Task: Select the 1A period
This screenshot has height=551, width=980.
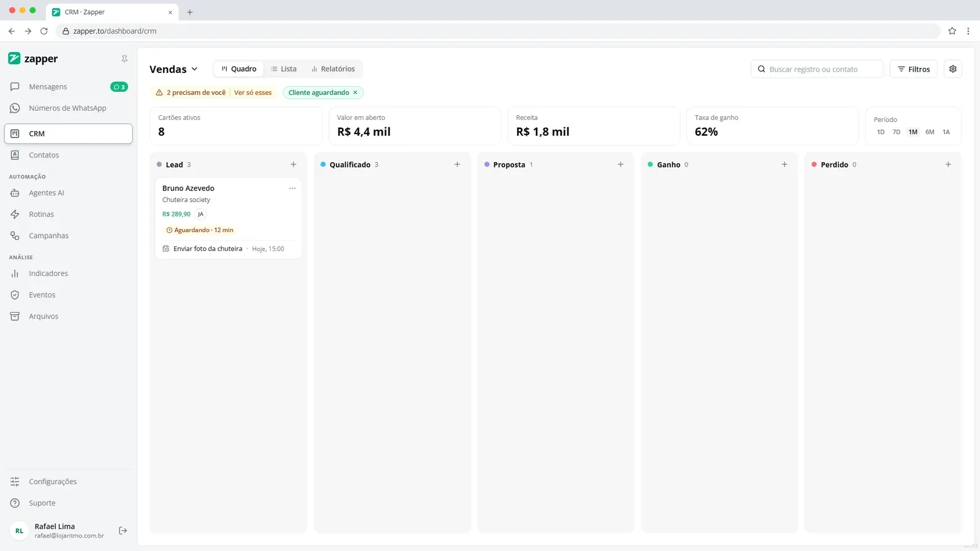Action: tap(946, 132)
